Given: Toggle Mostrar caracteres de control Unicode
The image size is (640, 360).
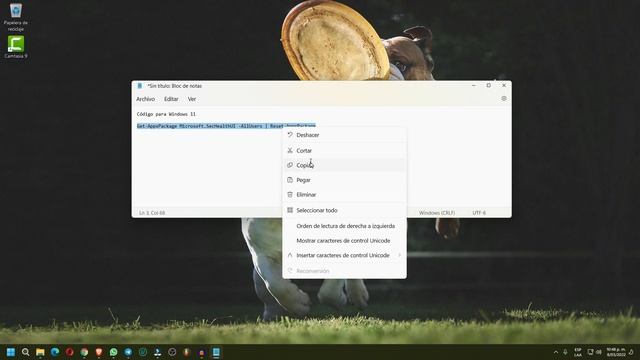Looking at the screenshot, I should pyautogui.click(x=344, y=240).
